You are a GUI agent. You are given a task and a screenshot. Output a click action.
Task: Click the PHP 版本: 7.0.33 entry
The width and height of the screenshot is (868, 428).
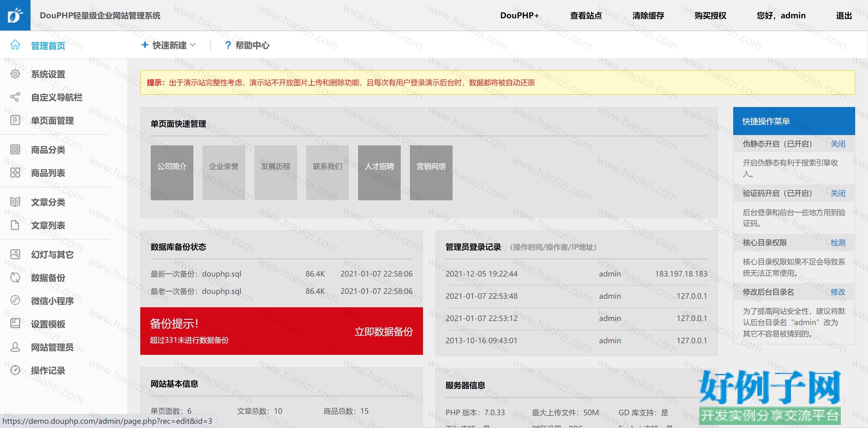tap(475, 412)
